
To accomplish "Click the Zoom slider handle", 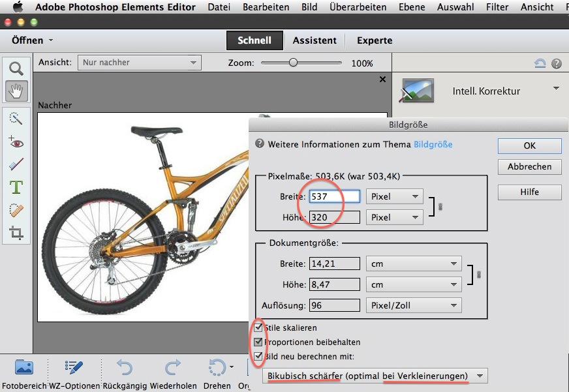I will (x=293, y=63).
